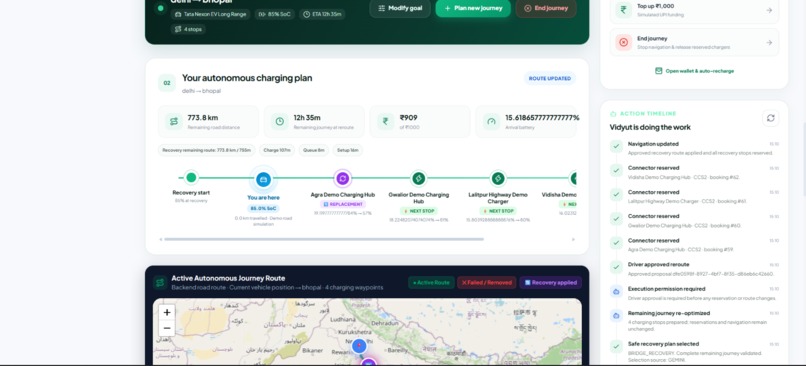Click the checkmark beside Driver approved reroute
Screen dimensions: 806x366
616,267
